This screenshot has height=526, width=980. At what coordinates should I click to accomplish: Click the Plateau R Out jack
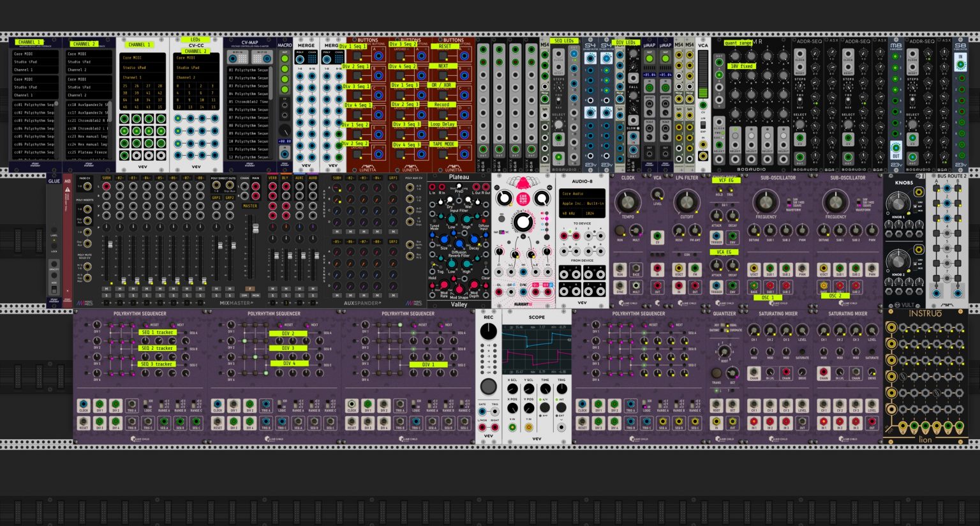[487, 187]
